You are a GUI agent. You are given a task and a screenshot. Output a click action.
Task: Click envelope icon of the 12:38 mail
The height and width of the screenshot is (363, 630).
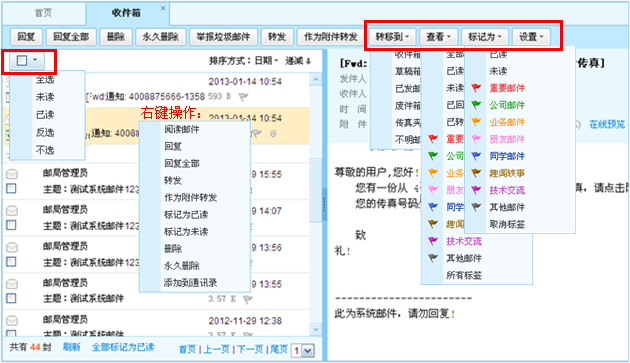[x=12, y=320]
